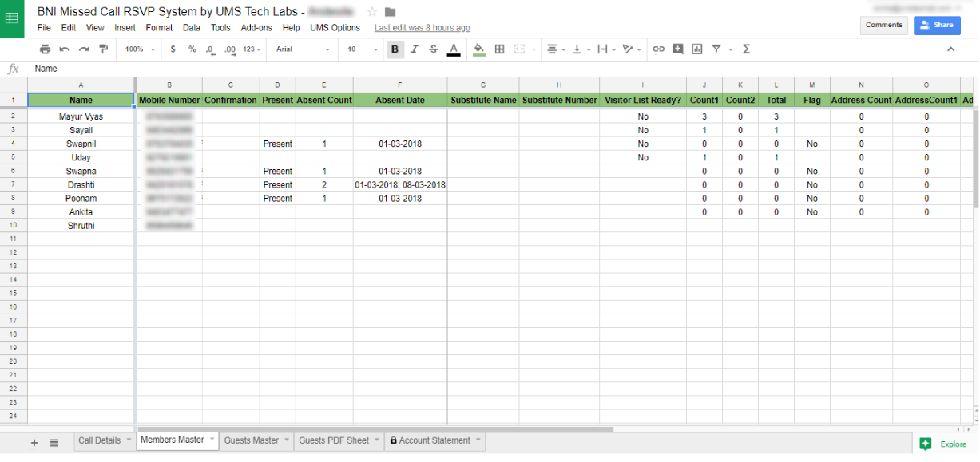The width and height of the screenshot is (980, 462).
Task: Add a new sheet with plus icon
Action: point(34,443)
